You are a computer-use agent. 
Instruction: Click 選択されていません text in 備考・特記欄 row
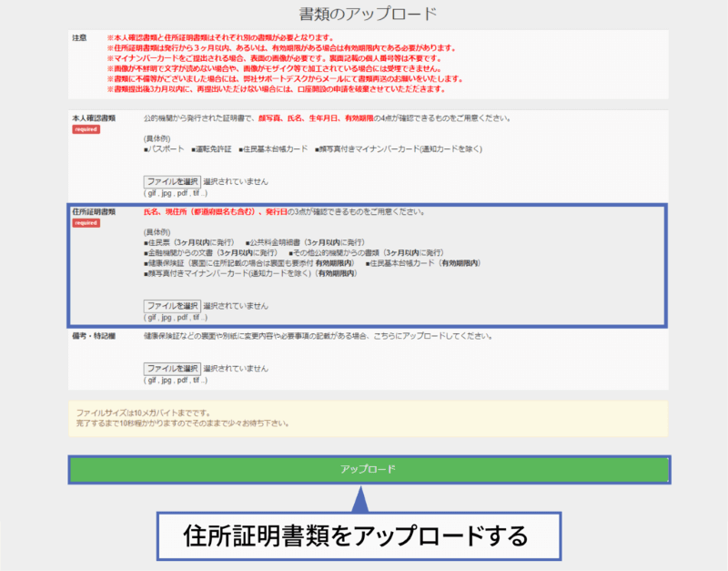pos(236,369)
